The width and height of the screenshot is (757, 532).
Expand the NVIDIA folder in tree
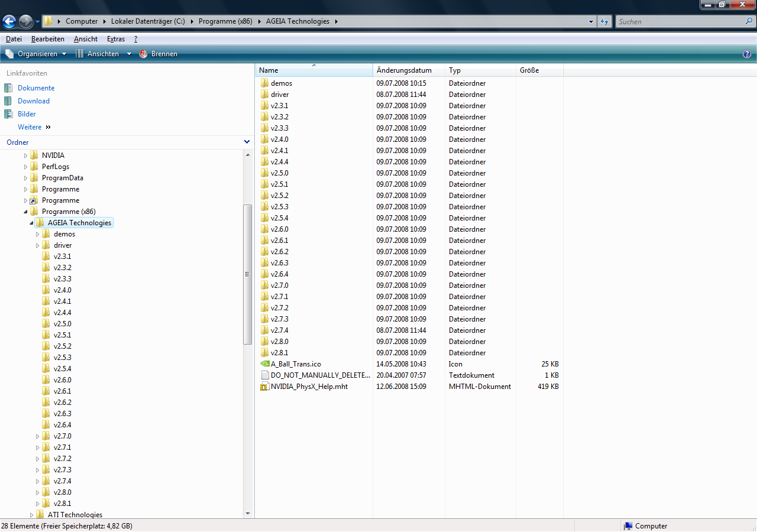pos(25,155)
